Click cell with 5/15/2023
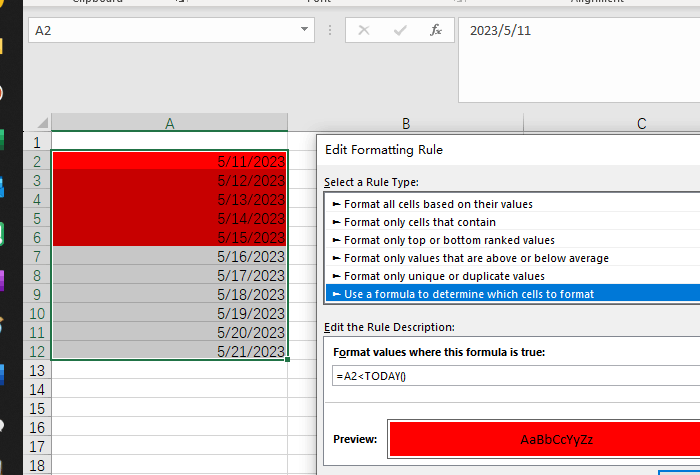 [170, 237]
